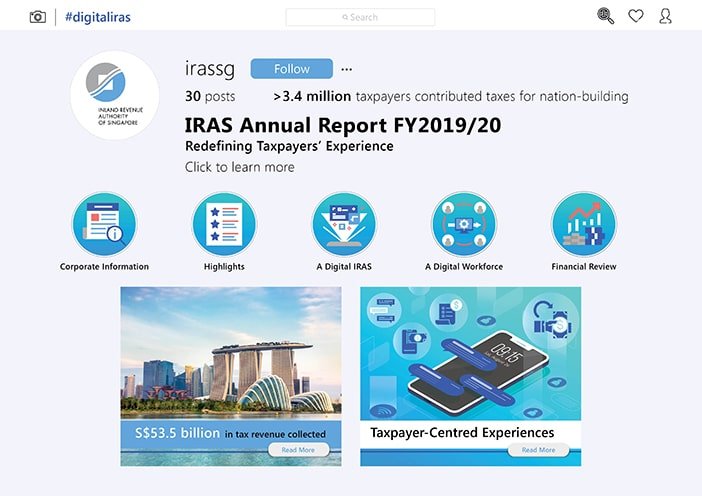Click the "Click to learn more" text
702x496 pixels.
[239, 167]
